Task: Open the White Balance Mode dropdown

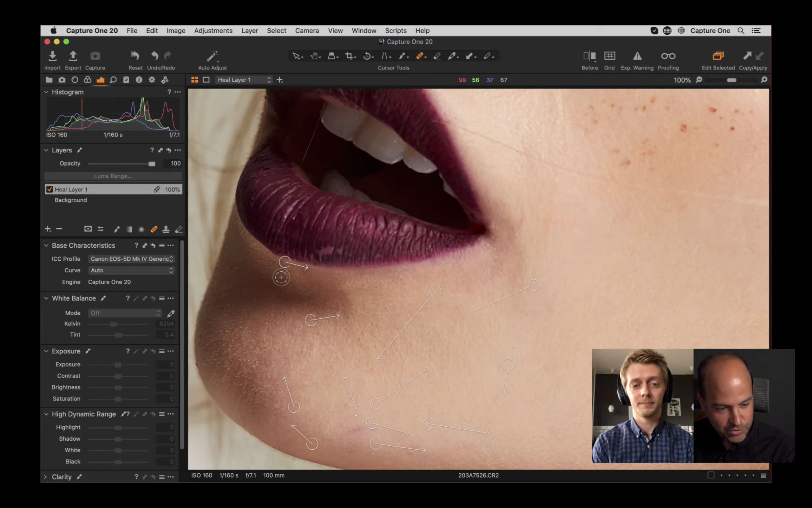Action: [125, 313]
